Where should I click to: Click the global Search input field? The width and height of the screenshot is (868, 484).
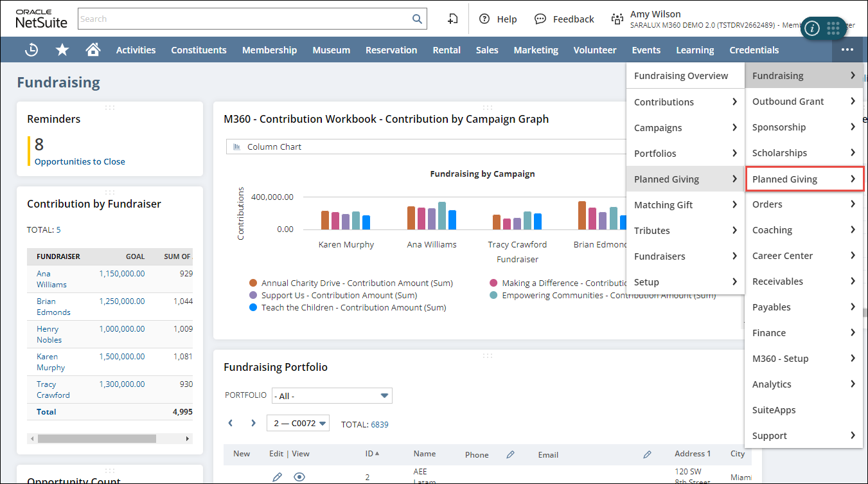244,19
